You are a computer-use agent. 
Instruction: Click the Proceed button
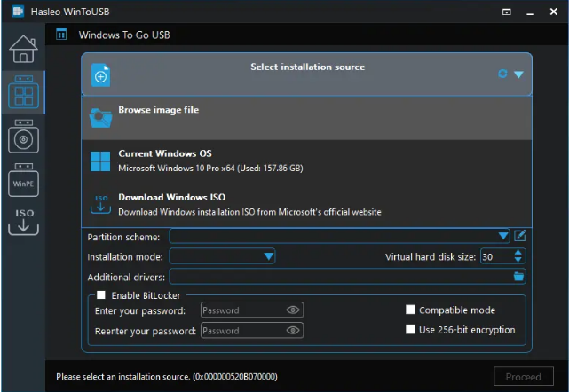point(523,377)
